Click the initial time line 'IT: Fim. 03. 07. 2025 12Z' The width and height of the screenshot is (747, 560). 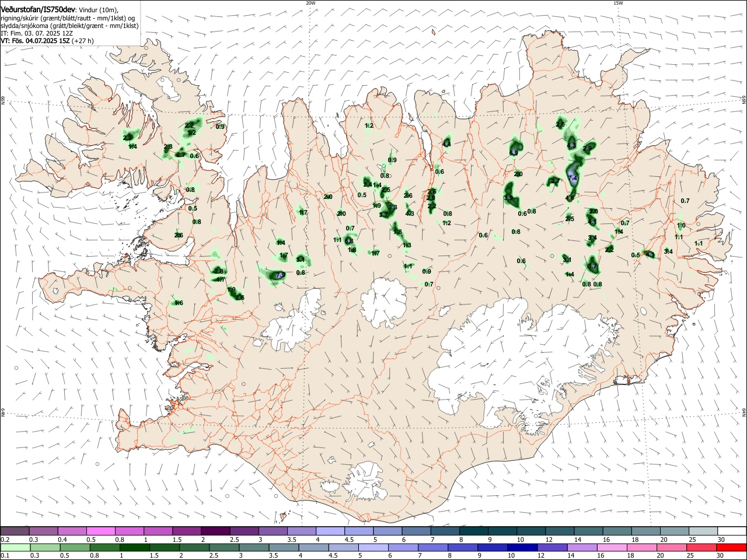pyautogui.click(x=37, y=33)
